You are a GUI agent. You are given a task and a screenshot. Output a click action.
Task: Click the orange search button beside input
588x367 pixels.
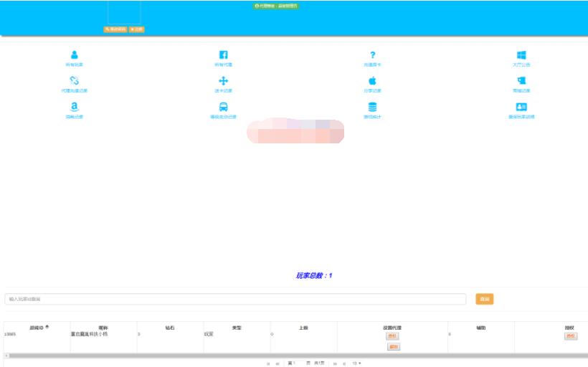pyautogui.click(x=485, y=299)
